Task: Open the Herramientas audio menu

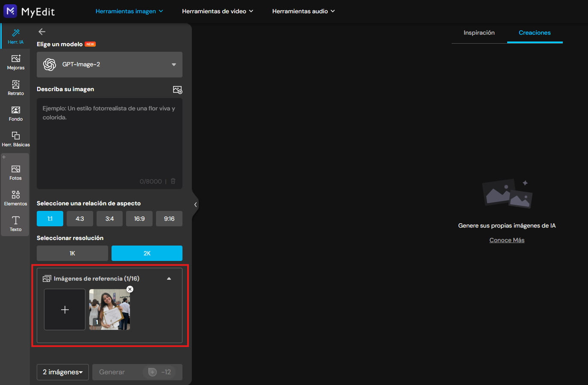Action: click(x=303, y=11)
